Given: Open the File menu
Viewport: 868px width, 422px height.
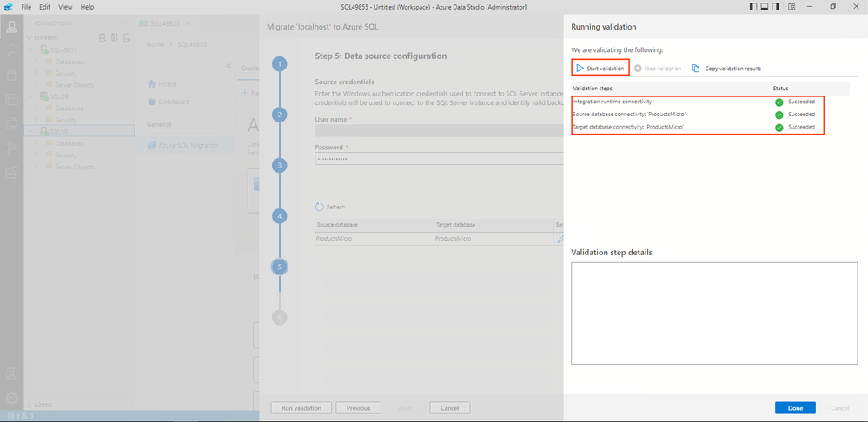Looking at the screenshot, I should click(x=26, y=7).
